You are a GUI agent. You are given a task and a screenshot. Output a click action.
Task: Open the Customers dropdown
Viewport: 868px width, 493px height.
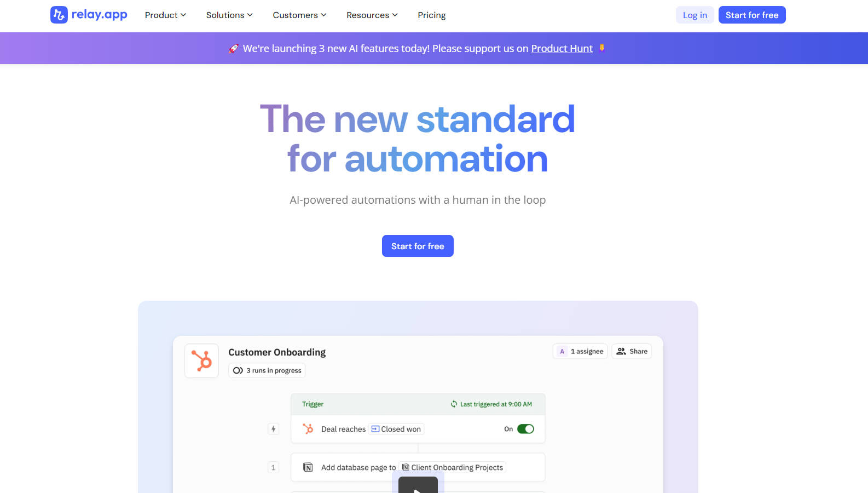tap(299, 15)
